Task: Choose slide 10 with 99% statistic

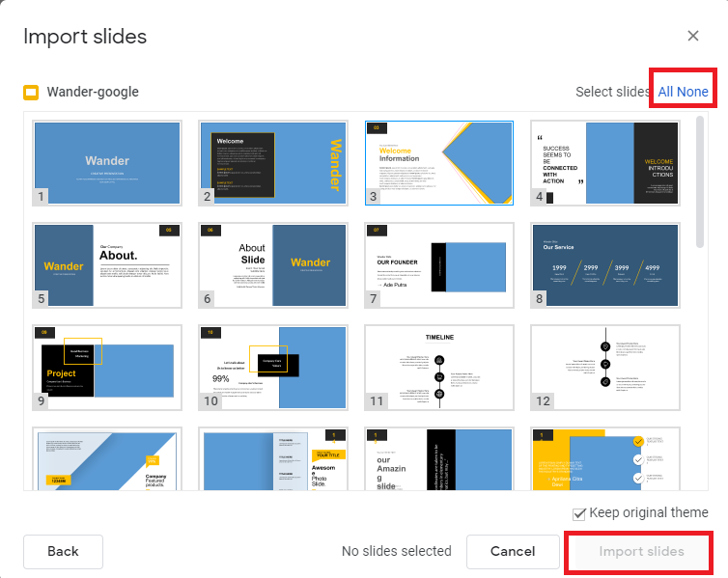Action: click(273, 368)
